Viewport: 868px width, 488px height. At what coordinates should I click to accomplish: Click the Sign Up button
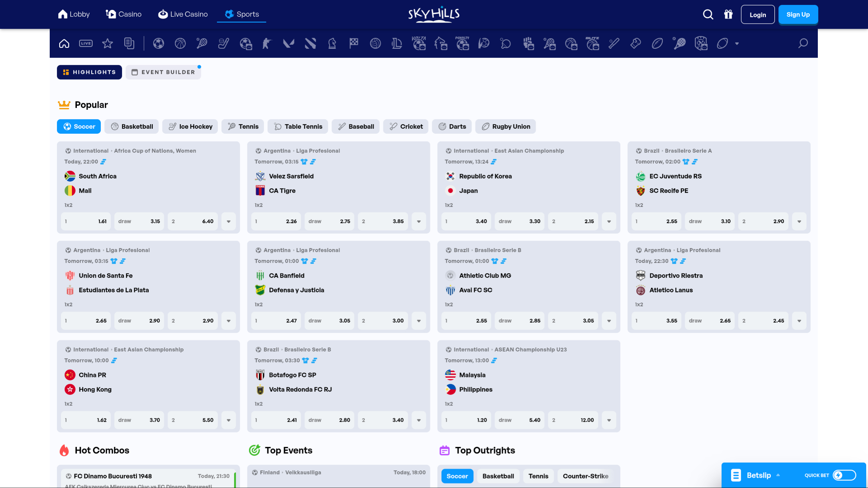798,14
